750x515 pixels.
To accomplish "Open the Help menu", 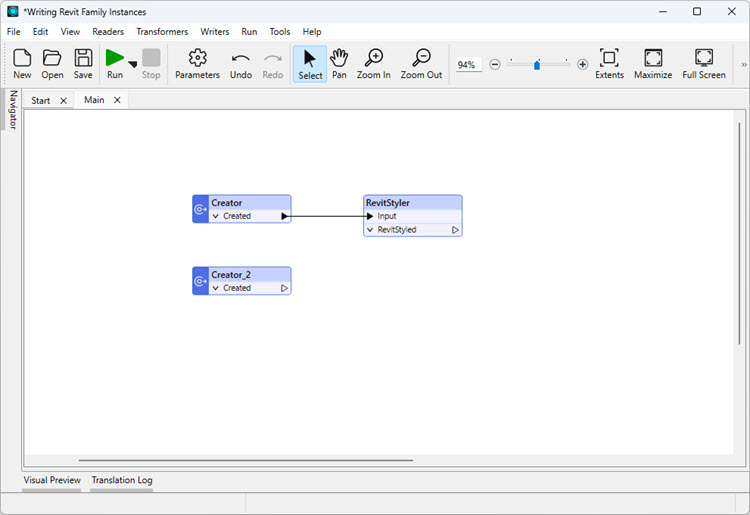I will [312, 32].
